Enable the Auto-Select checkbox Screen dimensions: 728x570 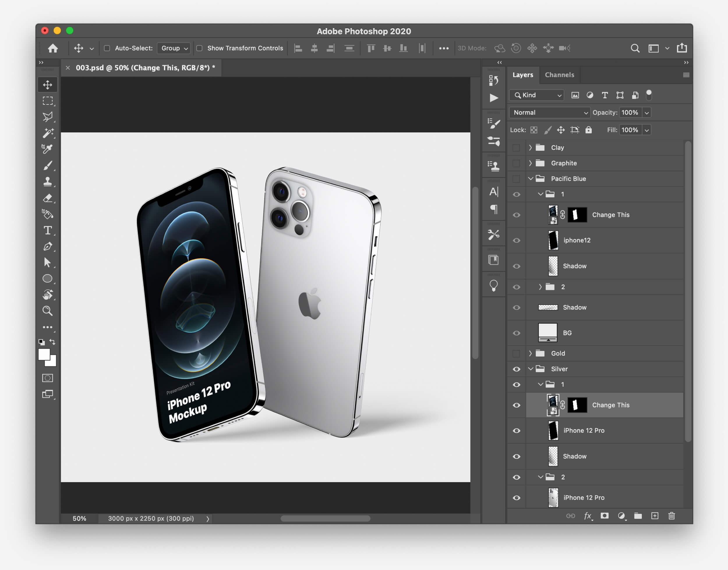[107, 48]
